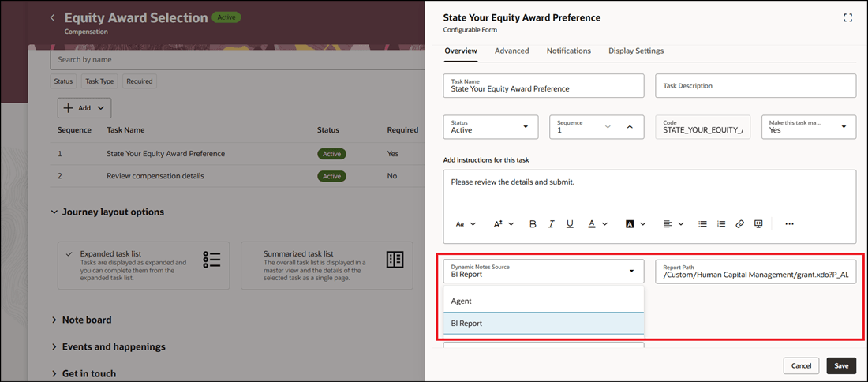
Task: Filter tasks by Status chip
Action: click(x=63, y=81)
